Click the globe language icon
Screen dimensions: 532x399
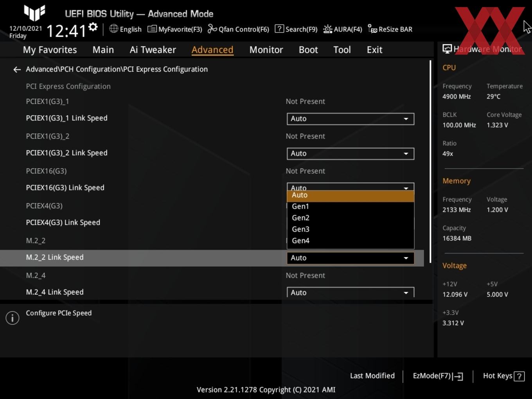point(113,29)
